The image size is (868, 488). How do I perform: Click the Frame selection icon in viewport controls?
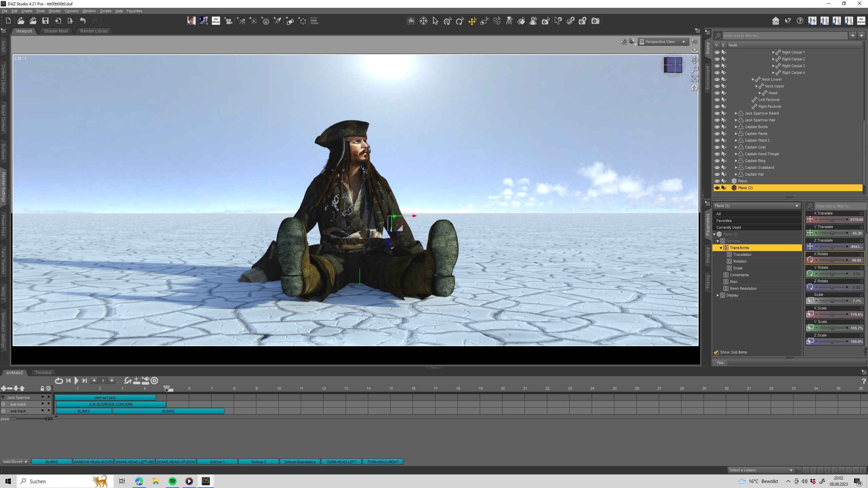[694, 79]
